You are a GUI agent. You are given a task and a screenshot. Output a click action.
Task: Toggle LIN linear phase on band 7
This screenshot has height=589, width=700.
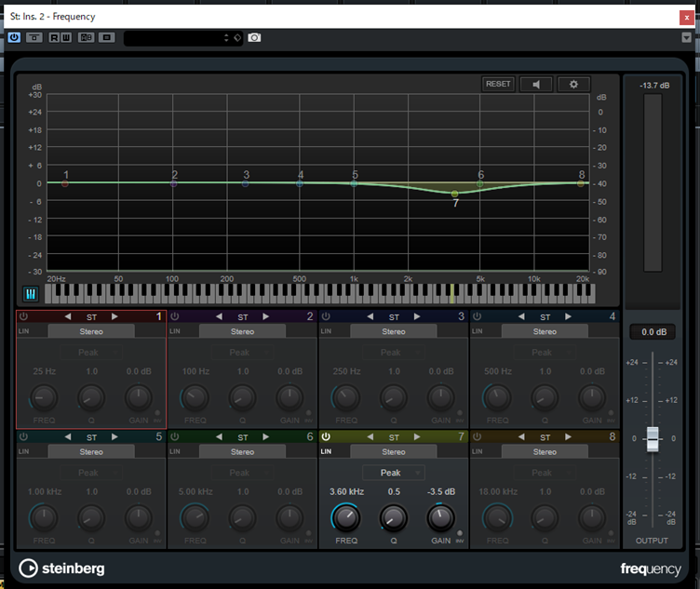[x=327, y=451]
